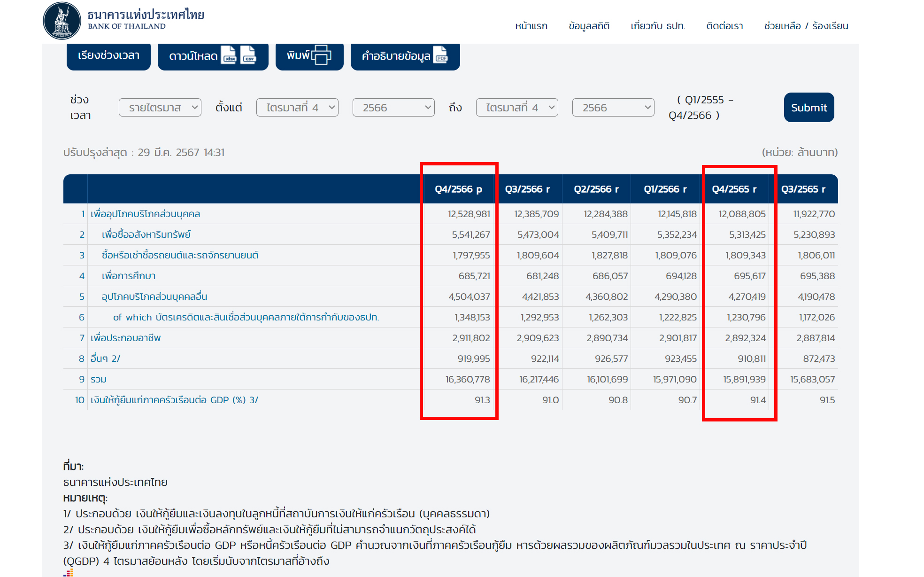
Task: Expand the start quarter ไตรมาสที่ 4 dropdown
Action: click(x=297, y=108)
